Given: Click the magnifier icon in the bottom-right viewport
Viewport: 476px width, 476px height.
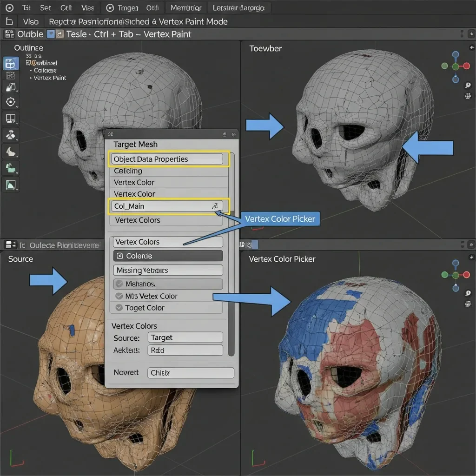Looking at the screenshot, I should point(468,293).
